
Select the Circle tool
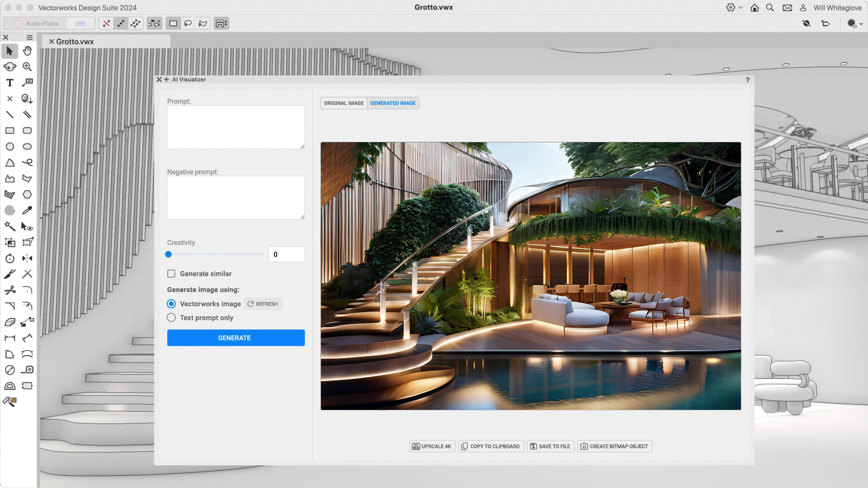[x=9, y=147]
